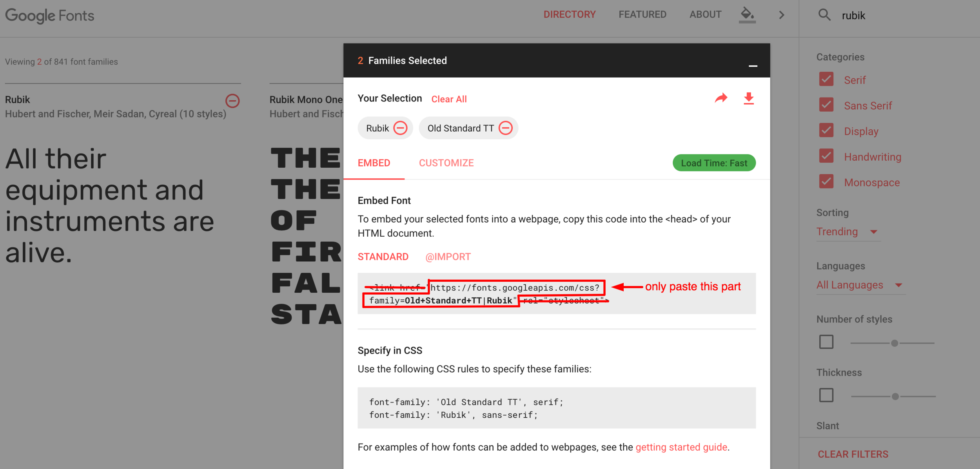
Task: Adjust the Thickness slider handle
Action: pos(895,397)
